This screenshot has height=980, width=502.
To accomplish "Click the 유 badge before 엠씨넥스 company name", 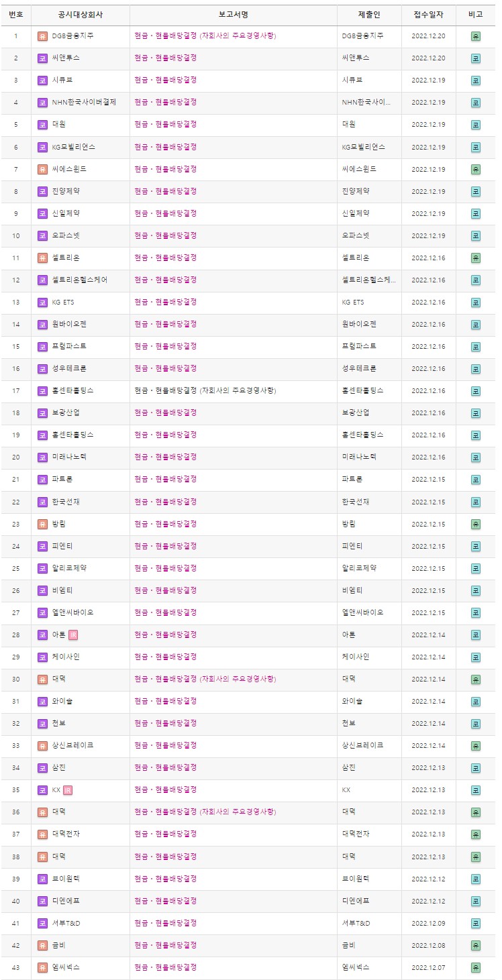I will [42, 967].
